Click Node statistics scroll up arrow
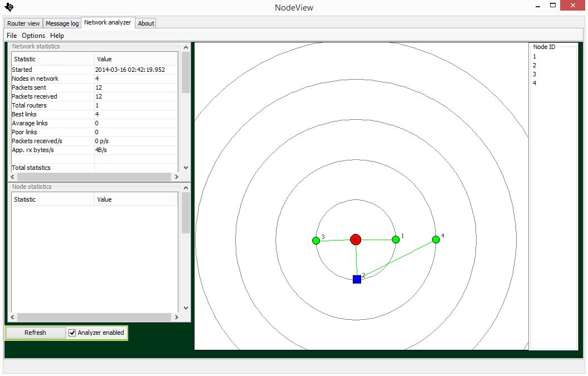The width and height of the screenshot is (588, 376). [186, 187]
